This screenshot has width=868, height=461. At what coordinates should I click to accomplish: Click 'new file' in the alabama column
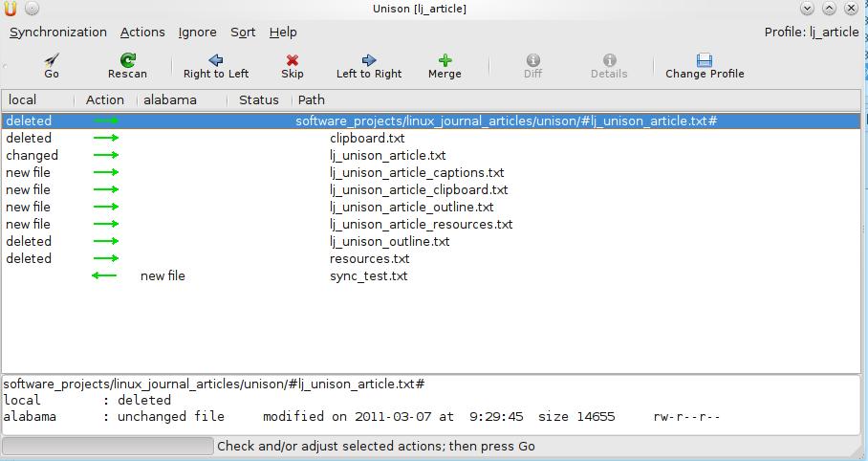click(163, 275)
